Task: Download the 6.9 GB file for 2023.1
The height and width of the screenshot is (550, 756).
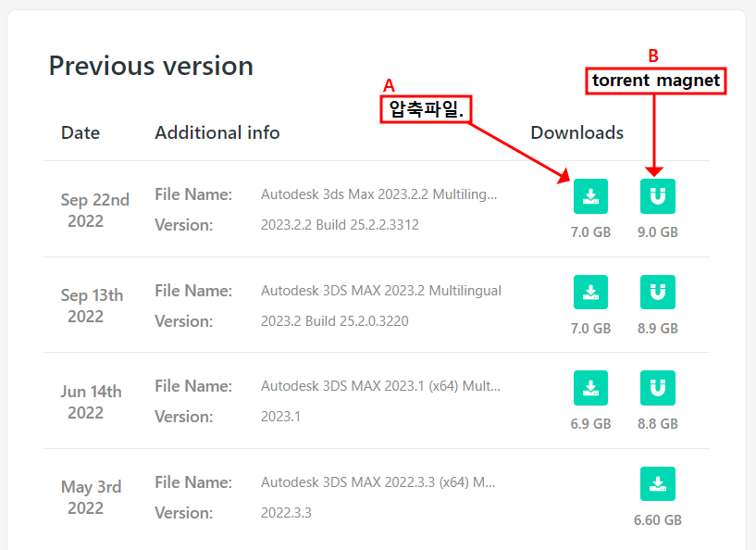Action: 590,388
